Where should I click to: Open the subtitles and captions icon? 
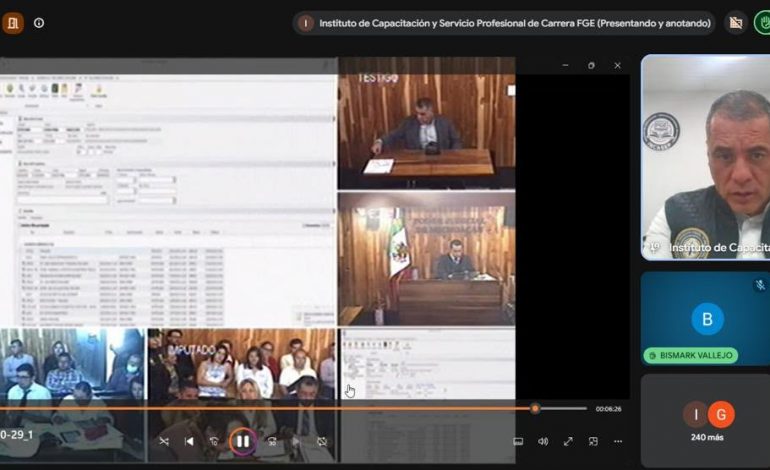[x=518, y=442]
